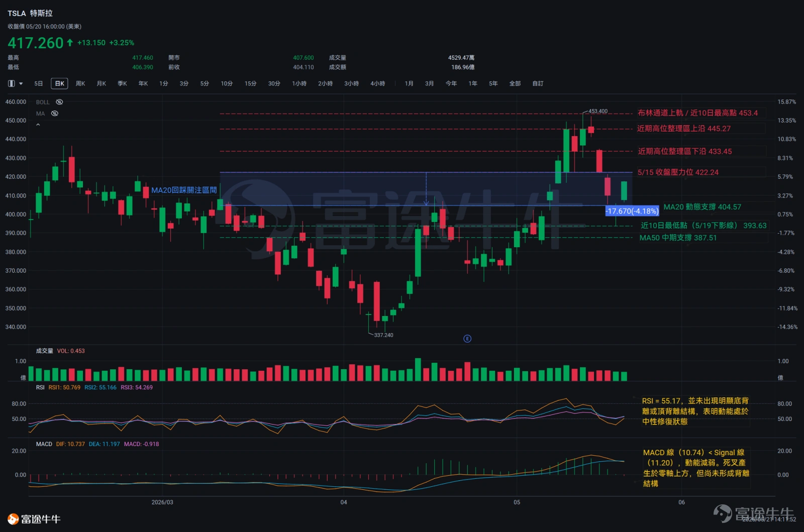Choose the 10分 interval
804x532 pixels.
tap(227, 83)
